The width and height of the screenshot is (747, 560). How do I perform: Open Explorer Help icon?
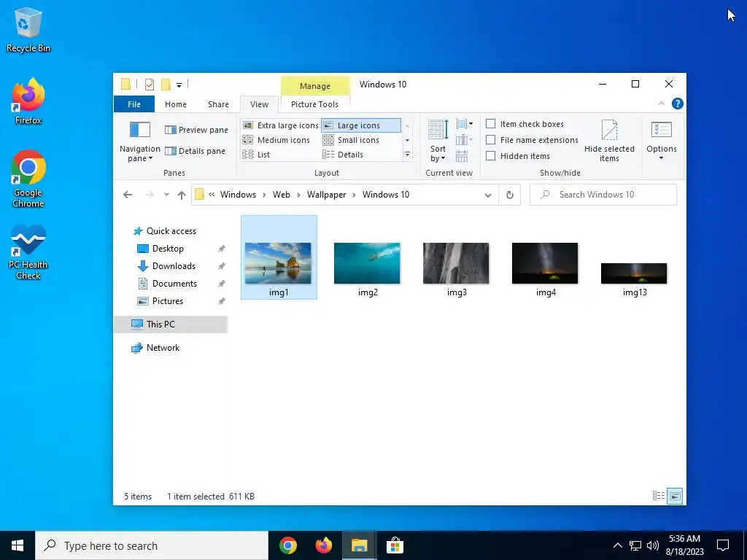point(678,104)
